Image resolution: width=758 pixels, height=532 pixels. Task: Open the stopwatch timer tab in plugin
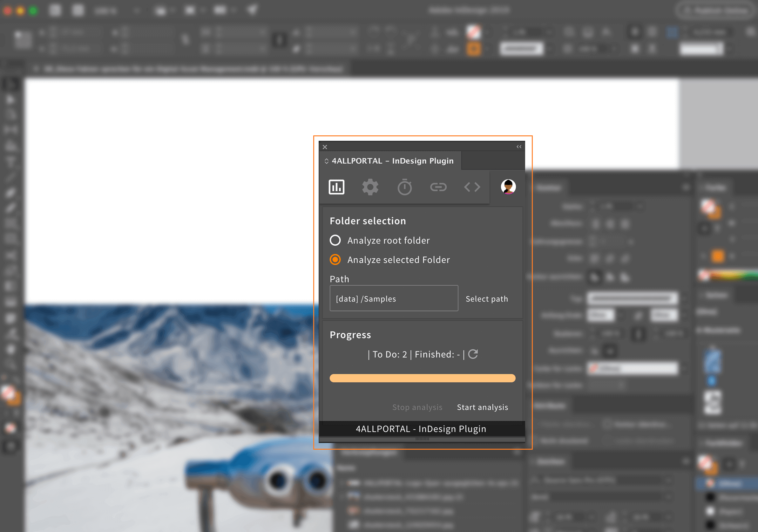point(404,187)
